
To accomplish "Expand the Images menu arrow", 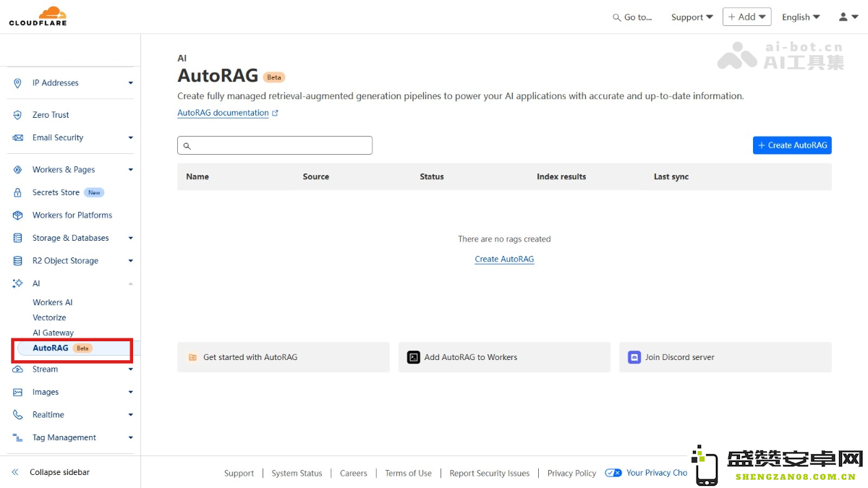I will [131, 393].
